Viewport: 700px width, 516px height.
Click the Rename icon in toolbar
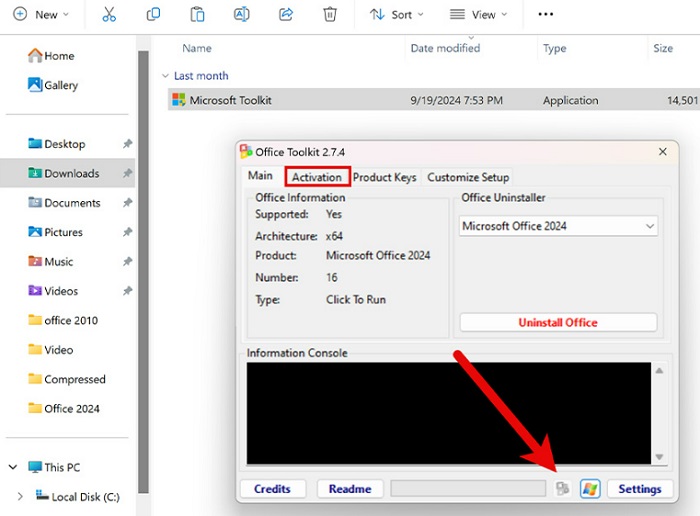242,14
